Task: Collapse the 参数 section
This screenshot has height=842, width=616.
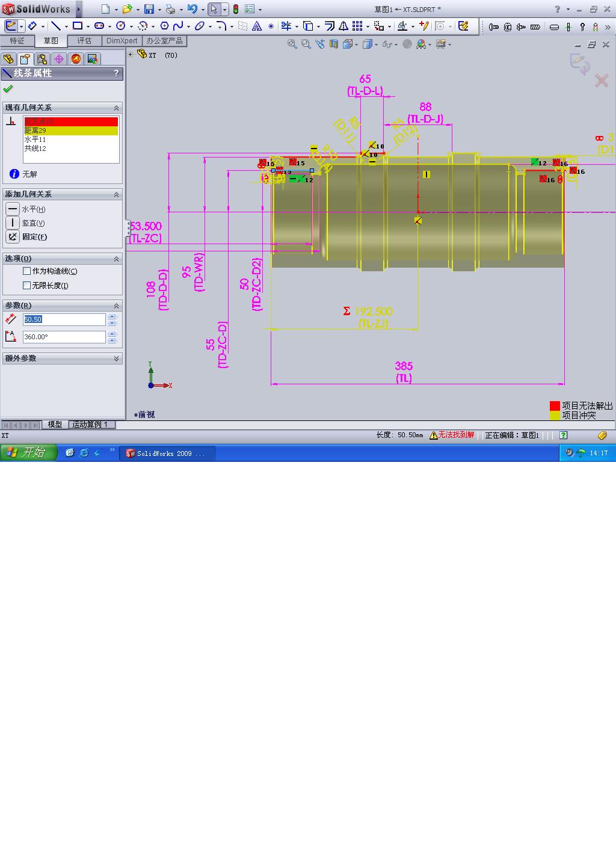Action: [x=117, y=306]
